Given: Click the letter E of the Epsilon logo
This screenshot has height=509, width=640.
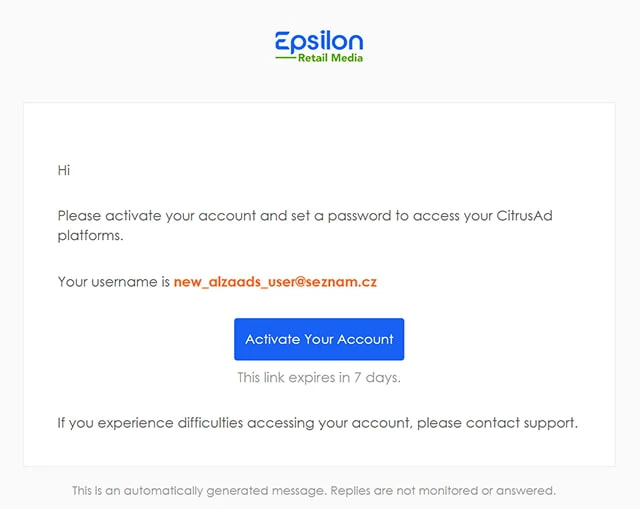Looking at the screenshot, I should coord(284,41).
